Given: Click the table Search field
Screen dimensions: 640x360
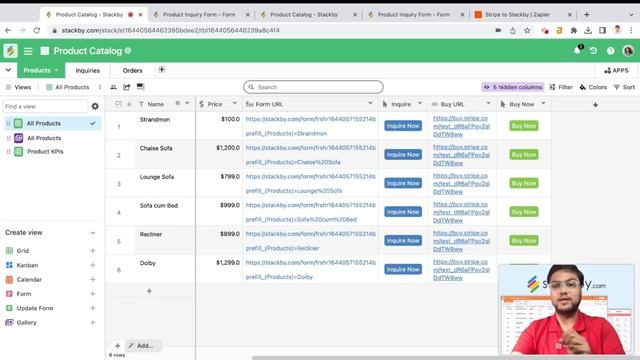Looking at the screenshot, I should pos(313,87).
